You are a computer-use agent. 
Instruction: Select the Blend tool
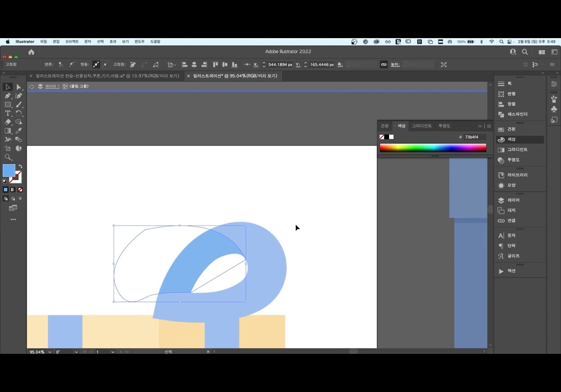pyautogui.click(x=19, y=139)
